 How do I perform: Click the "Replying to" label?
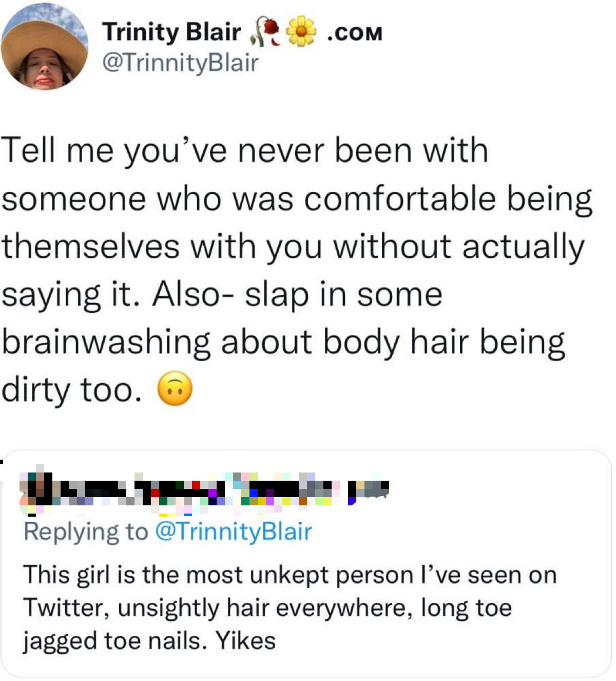point(86,532)
